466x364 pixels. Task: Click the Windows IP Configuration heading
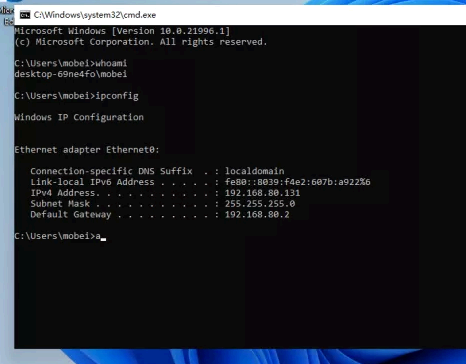coord(79,117)
